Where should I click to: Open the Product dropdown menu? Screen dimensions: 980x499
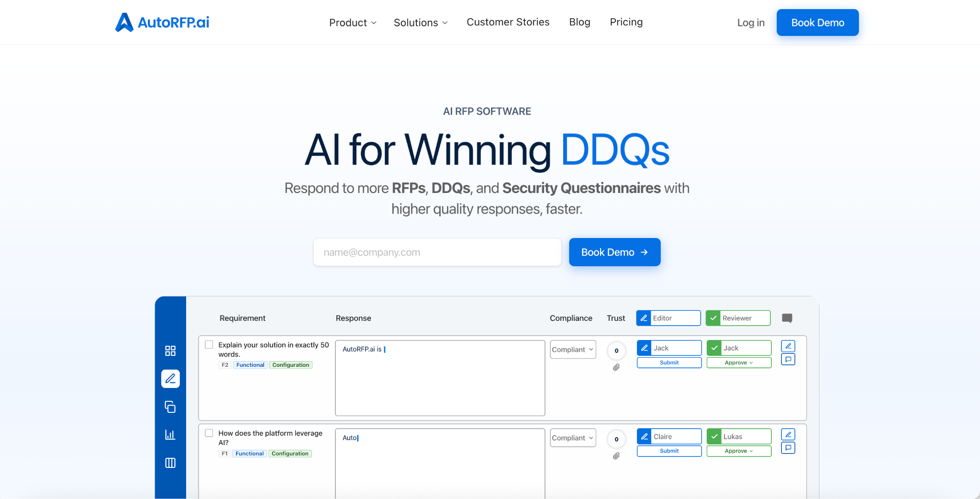click(x=353, y=23)
